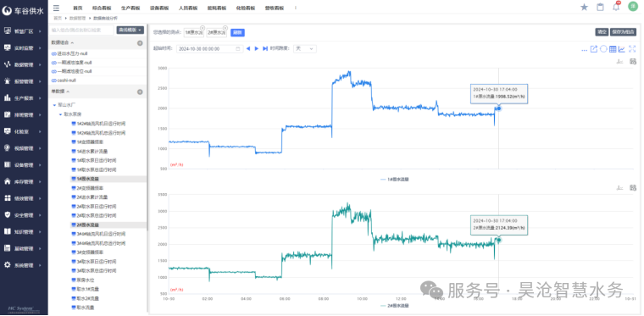Open 系统管理 in the sidebar
The height and width of the screenshot is (316, 644).
[x=24, y=265]
